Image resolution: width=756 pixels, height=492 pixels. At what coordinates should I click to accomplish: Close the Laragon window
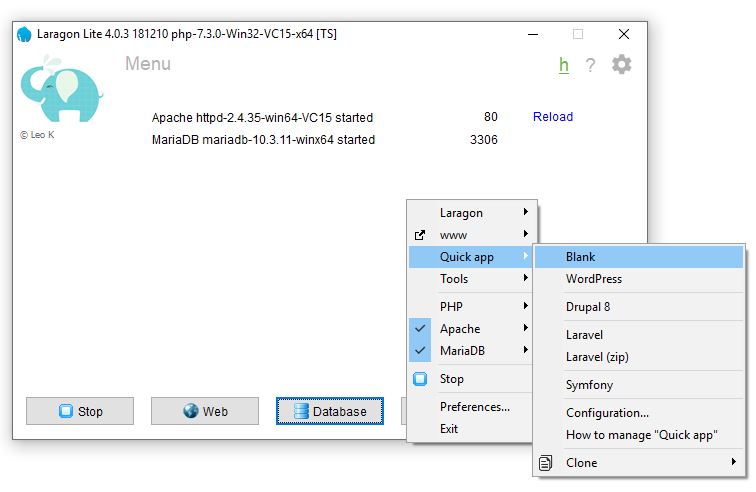(624, 34)
